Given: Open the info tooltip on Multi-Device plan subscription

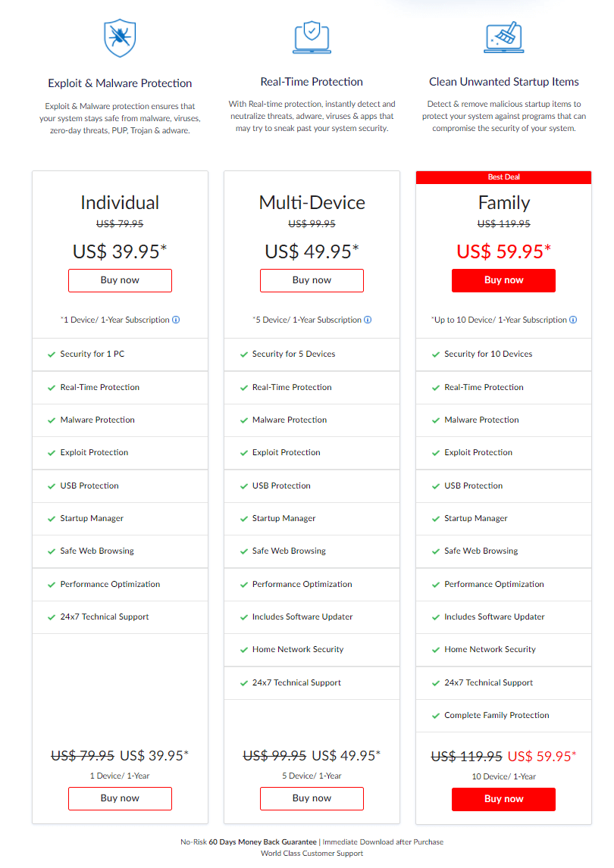Looking at the screenshot, I should [x=368, y=320].
